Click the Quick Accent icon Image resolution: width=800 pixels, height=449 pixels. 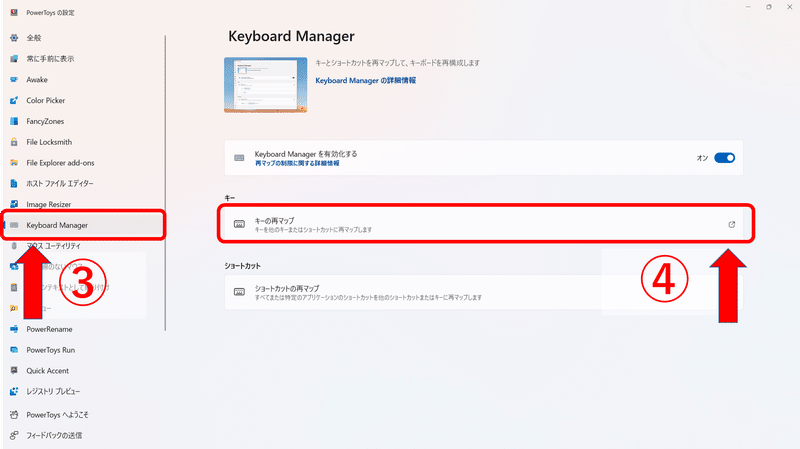pos(14,371)
